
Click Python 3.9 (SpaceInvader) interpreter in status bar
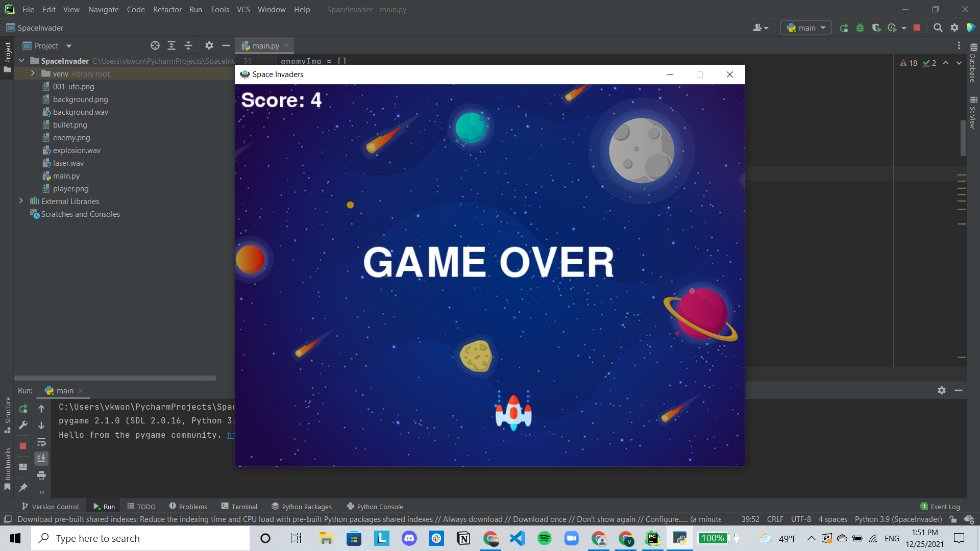pyautogui.click(x=898, y=519)
